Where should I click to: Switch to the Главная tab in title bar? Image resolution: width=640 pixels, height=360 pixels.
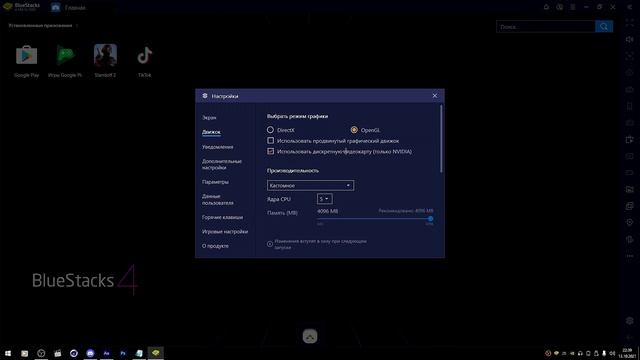point(69,7)
